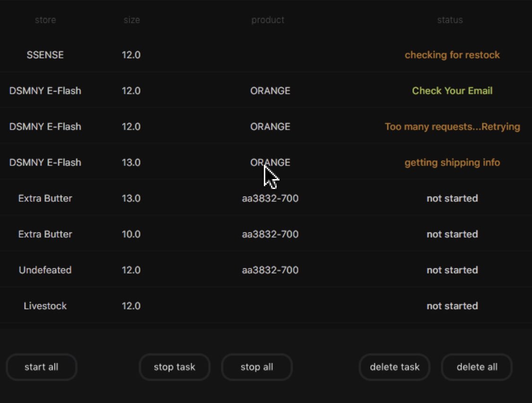This screenshot has width=532, height=403.
Task: Click size 12.0 in Too many requests row
Action: [131, 127]
